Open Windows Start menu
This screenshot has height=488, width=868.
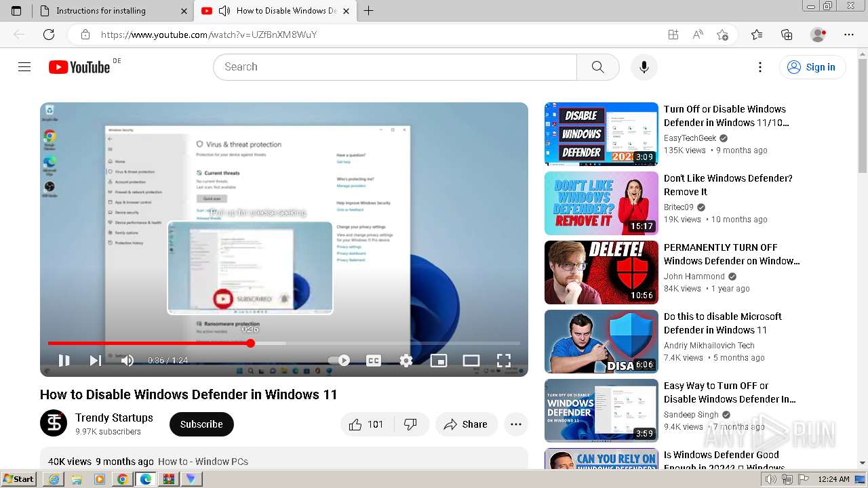tap(18, 479)
